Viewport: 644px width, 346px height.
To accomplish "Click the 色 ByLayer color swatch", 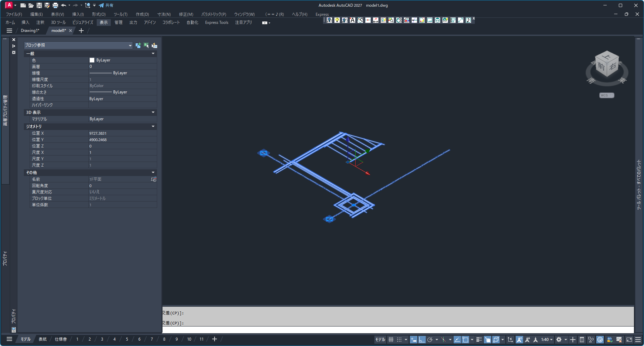I will (x=92, y=60).
